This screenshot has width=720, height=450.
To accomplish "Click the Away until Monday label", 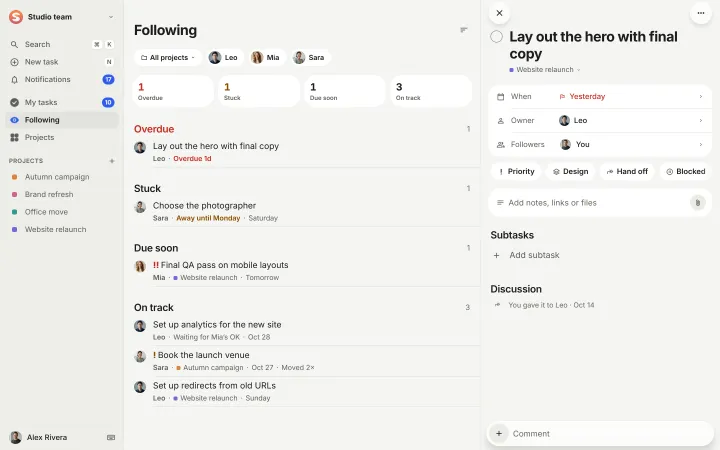I will point(208,218).
